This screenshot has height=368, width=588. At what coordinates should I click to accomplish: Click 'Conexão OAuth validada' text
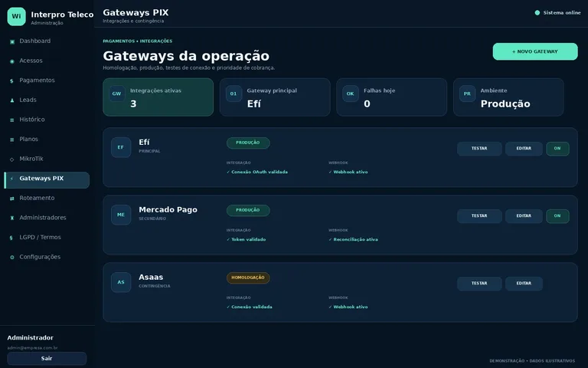point(260,172)
